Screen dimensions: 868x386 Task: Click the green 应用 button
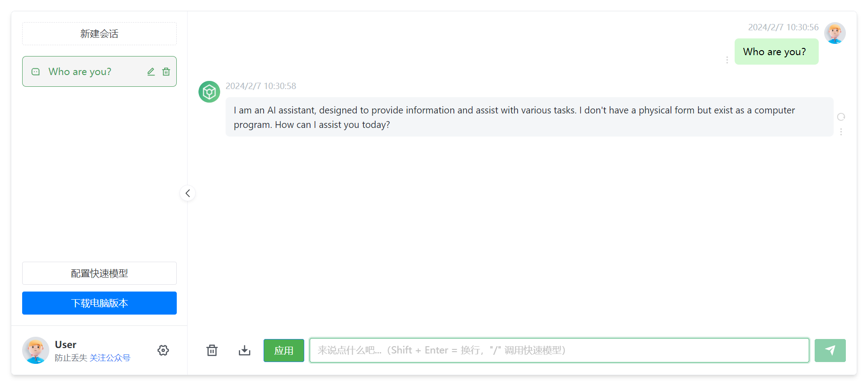[284, 350]
